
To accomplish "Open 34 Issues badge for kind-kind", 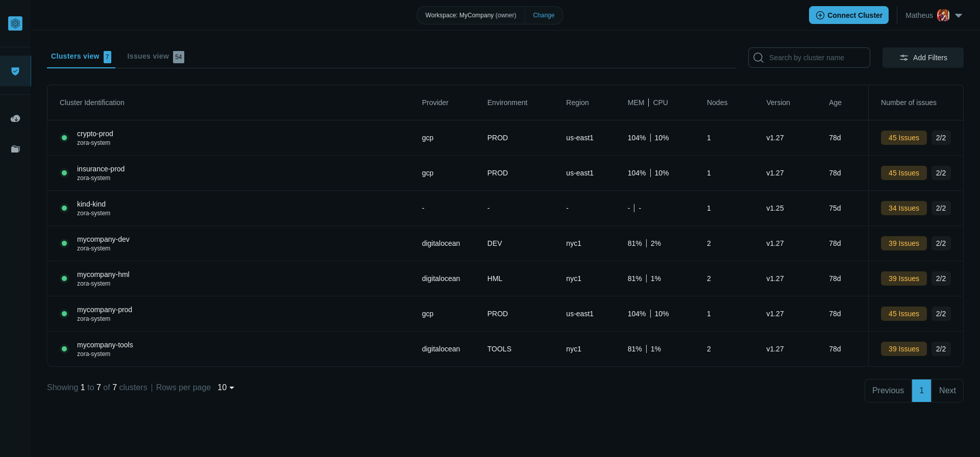I will tap(904, 208).
